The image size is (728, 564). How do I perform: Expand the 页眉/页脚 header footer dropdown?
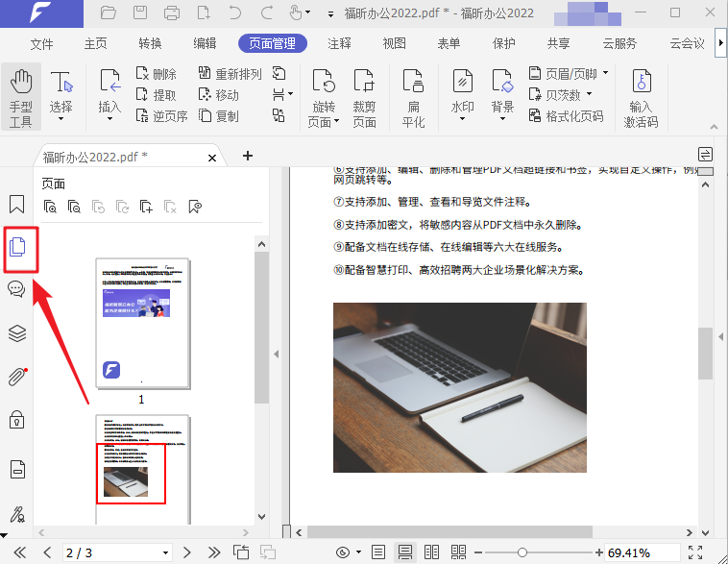(605, 73)
